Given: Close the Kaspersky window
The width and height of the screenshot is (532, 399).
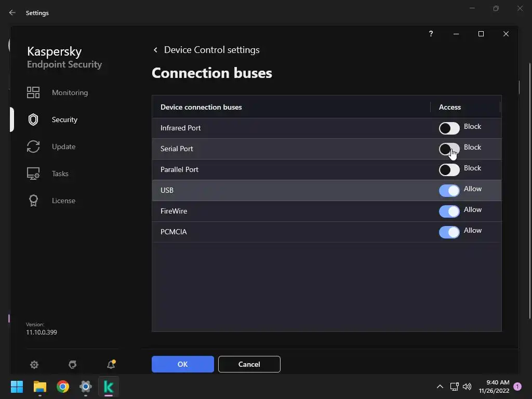Looking at the screenshot, I should (506, 34).
